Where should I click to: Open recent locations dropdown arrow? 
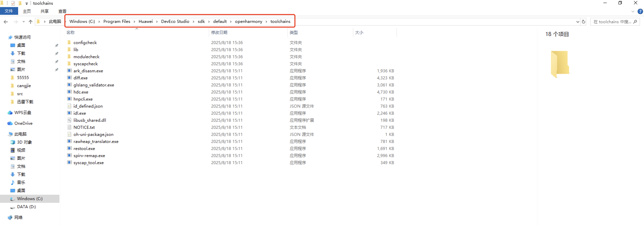(x=24, y=22)
